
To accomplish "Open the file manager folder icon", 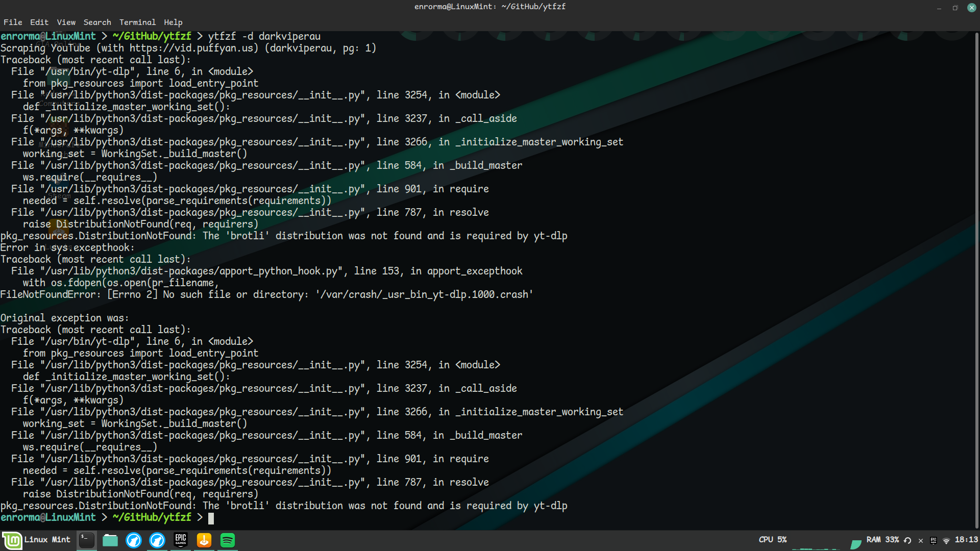I will (x=110, y=540).
